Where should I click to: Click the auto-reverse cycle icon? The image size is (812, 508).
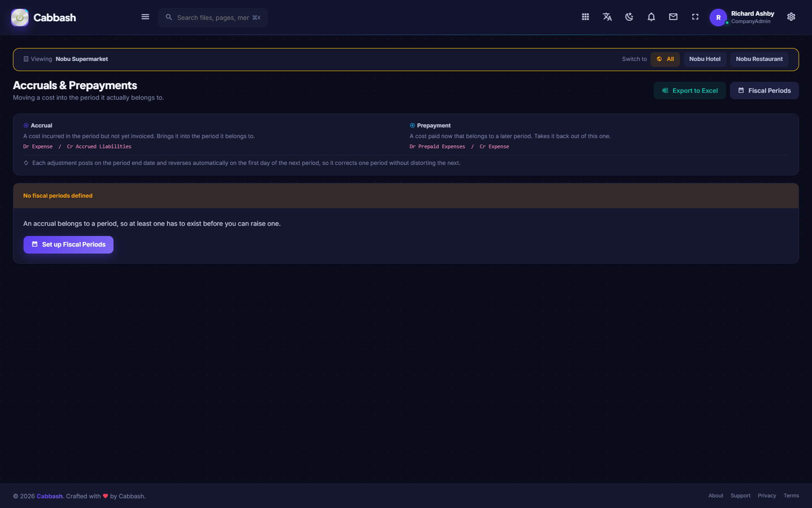tap(26, 163)
